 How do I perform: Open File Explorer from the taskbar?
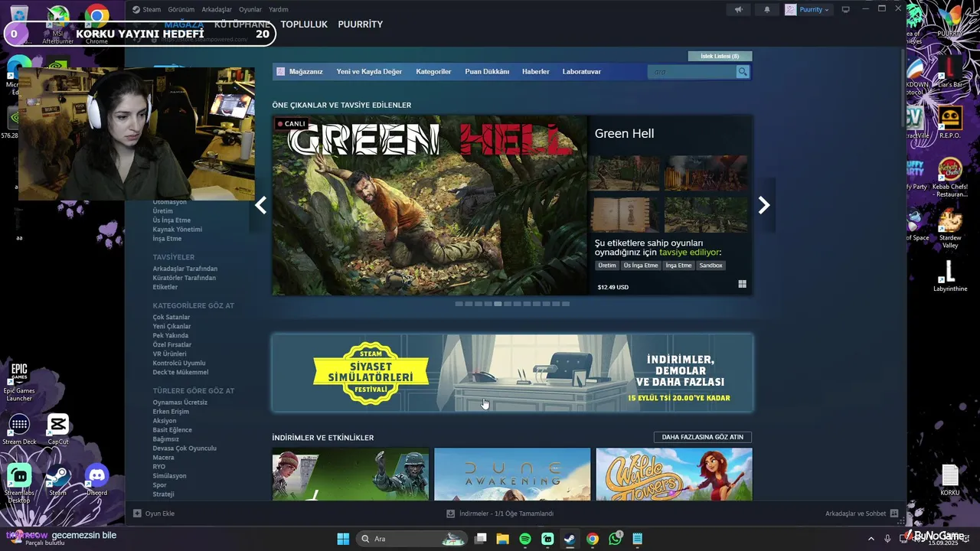(x=503, y=539)
